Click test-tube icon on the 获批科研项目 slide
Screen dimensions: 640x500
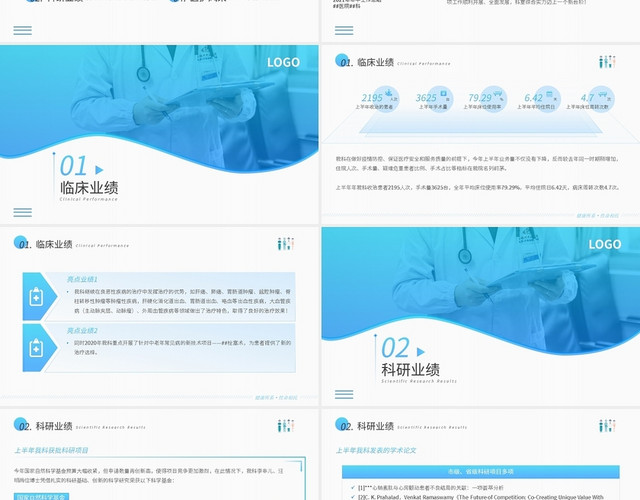286,426
